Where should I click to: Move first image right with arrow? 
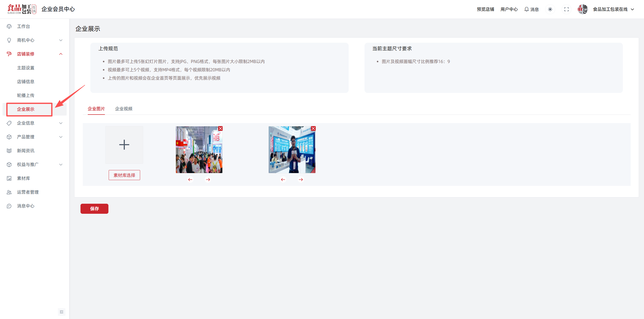208,180
